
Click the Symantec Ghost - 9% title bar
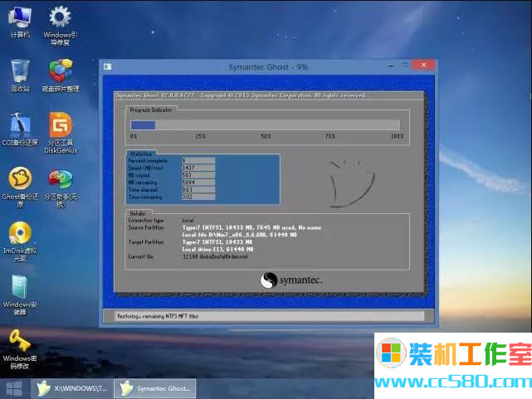(268, 67)
